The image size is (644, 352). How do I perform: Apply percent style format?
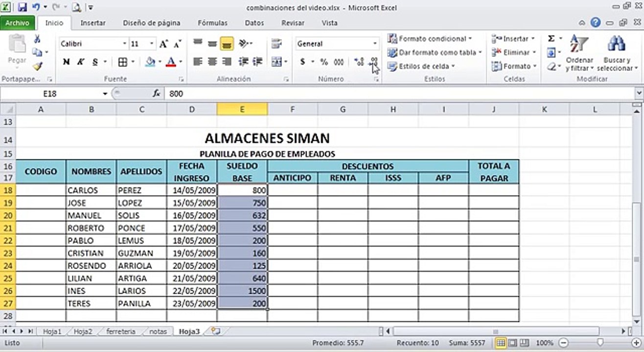click(x=323, y=62)
